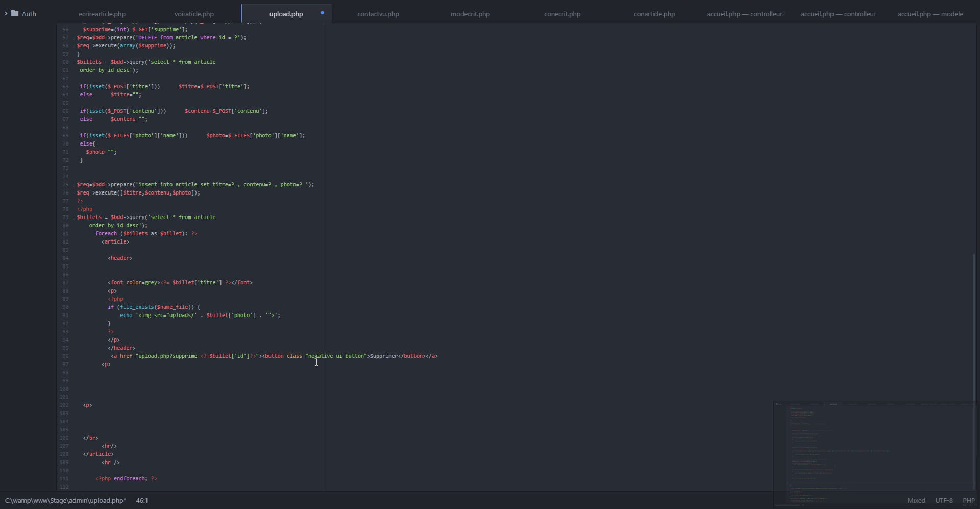Click the '<header>' opening tag line
Screen dimensions: 980x509
click(x=120, y=258)
